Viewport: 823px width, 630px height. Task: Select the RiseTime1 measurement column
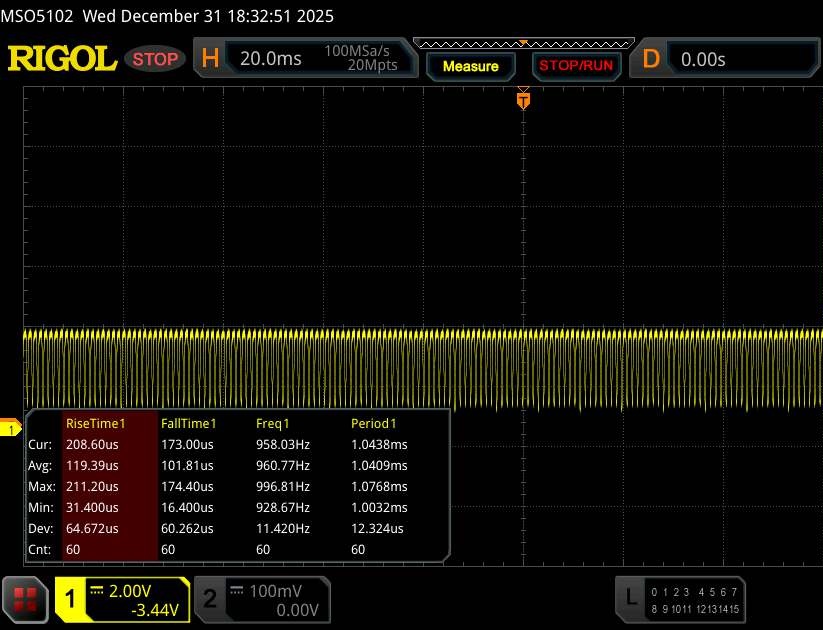tap(95, 424)
